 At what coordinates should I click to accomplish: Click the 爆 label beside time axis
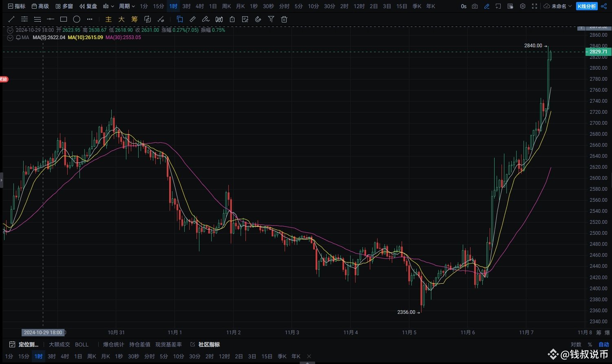pos(607,333)
